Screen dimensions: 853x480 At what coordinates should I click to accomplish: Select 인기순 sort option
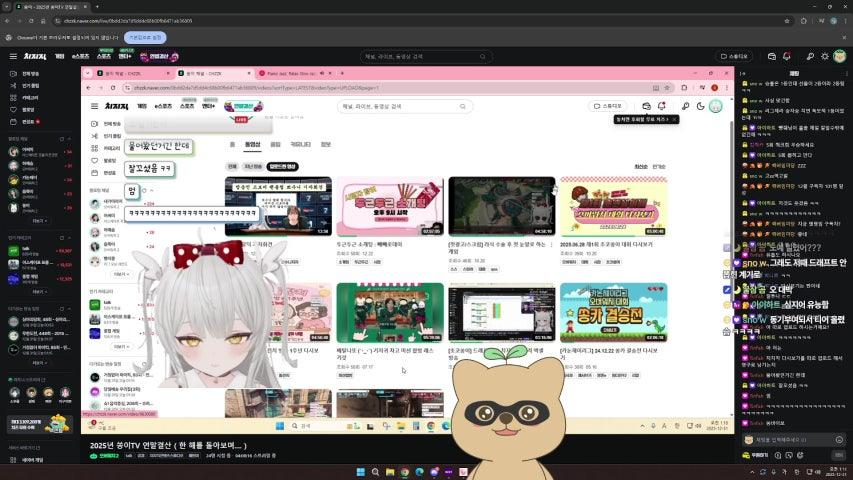tap(659, 167)
